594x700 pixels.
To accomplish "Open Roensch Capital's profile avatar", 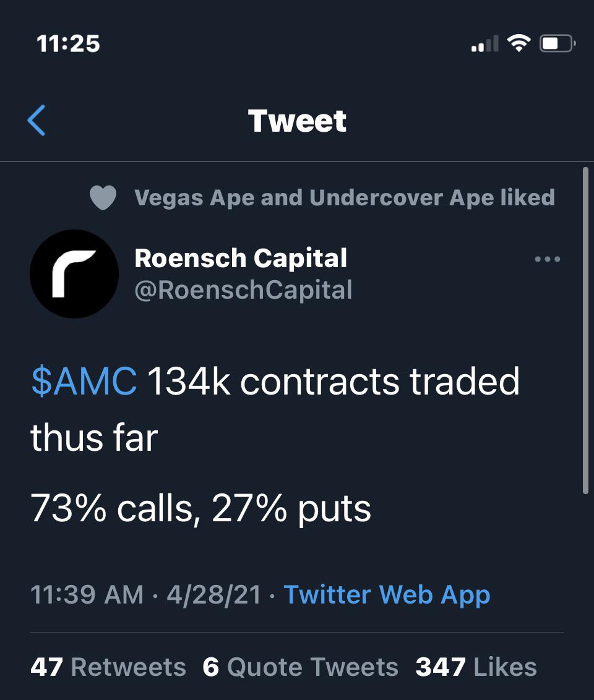I will coord(74,274).
